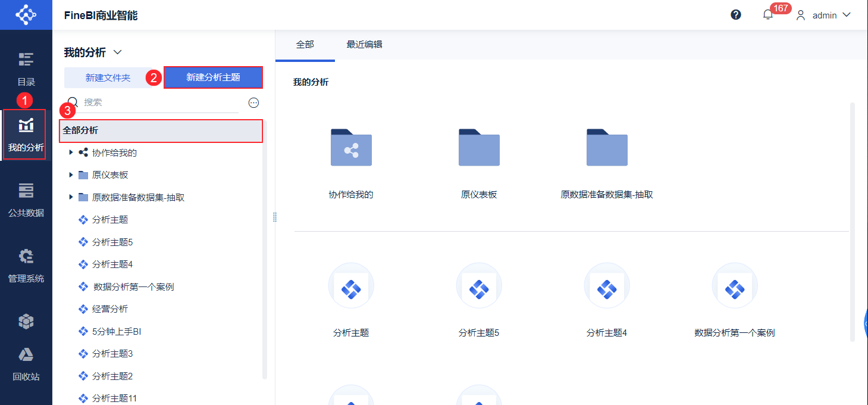Click the subject icon beside 5分钟上手BI
Screen dimensions: 868x405
pos(83,331)
